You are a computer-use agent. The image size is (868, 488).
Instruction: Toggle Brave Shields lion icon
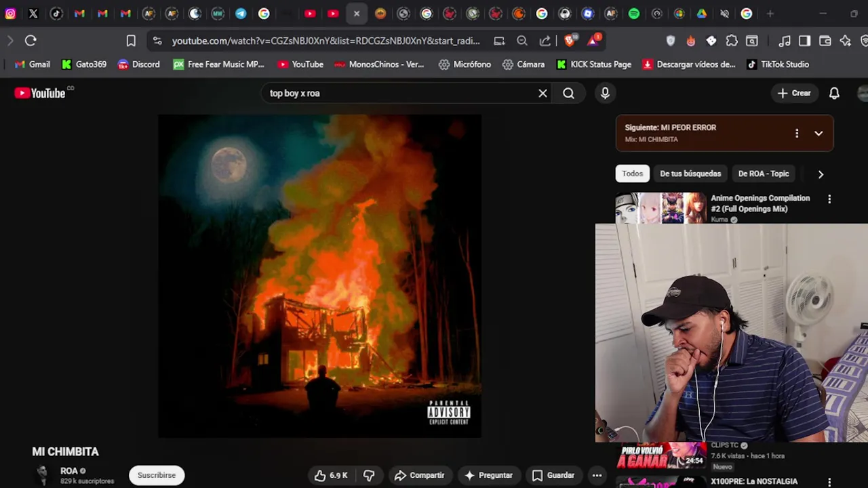(x=570, y=41)
